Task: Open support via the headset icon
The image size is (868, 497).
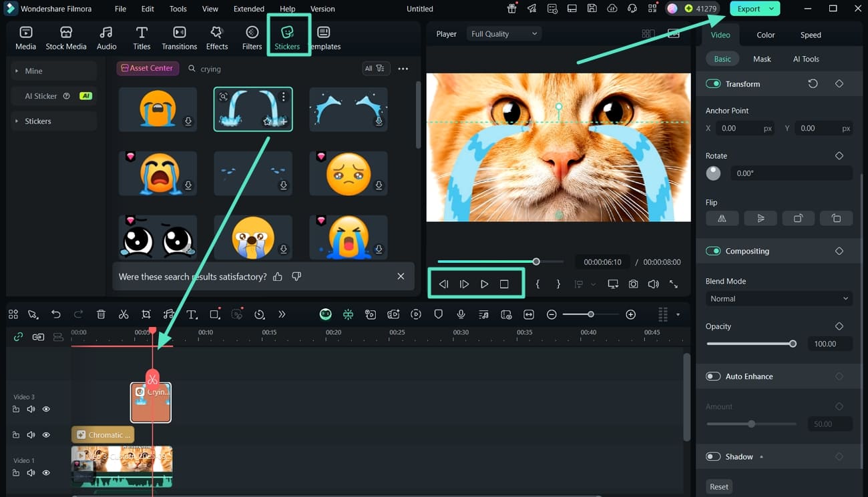Action: 632,9
